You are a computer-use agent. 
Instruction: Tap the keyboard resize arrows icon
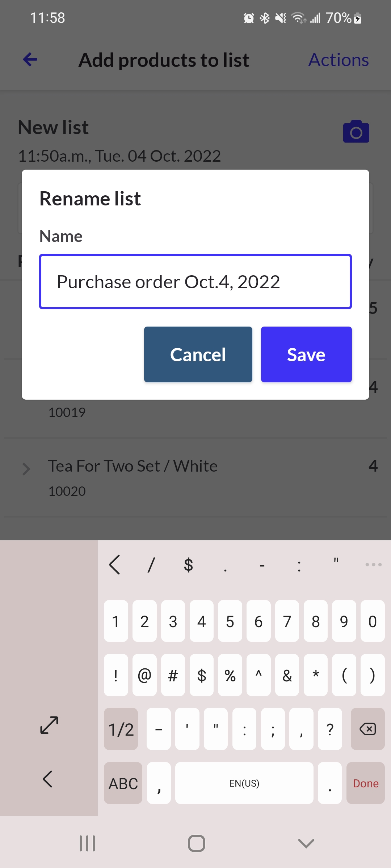(49, 725)
